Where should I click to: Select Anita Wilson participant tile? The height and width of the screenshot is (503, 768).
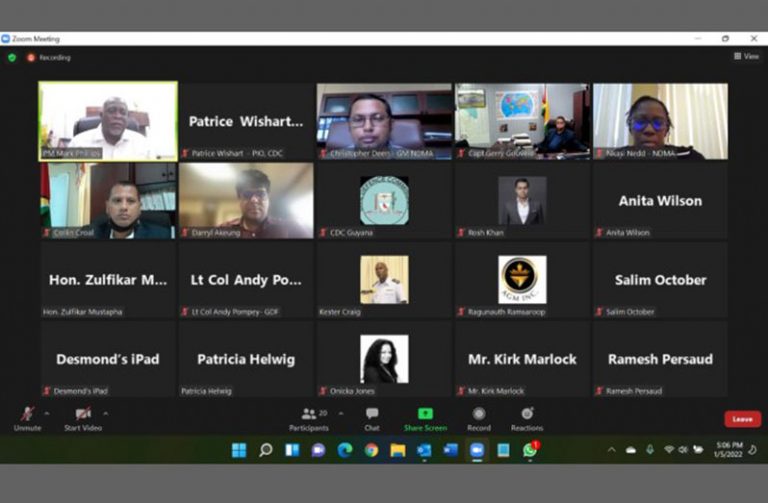[660, 201]
